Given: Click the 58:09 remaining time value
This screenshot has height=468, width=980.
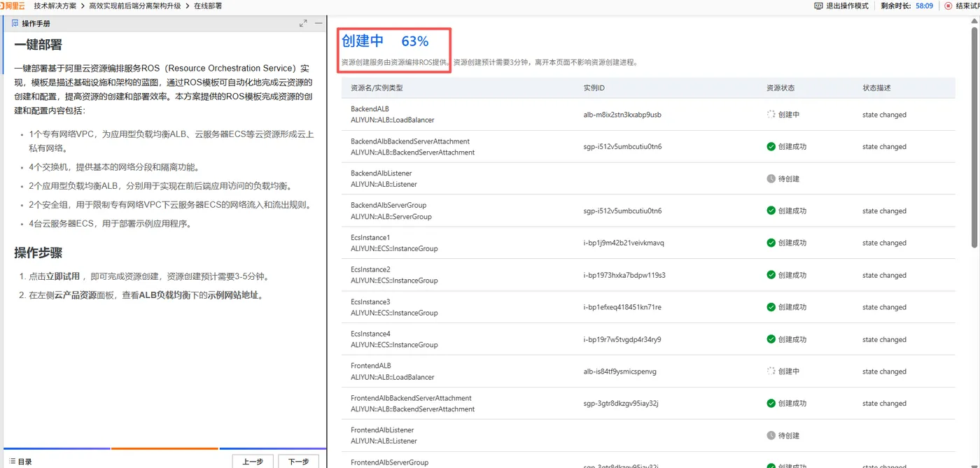Looking at the screenshot, I should (x=924, y=6).
